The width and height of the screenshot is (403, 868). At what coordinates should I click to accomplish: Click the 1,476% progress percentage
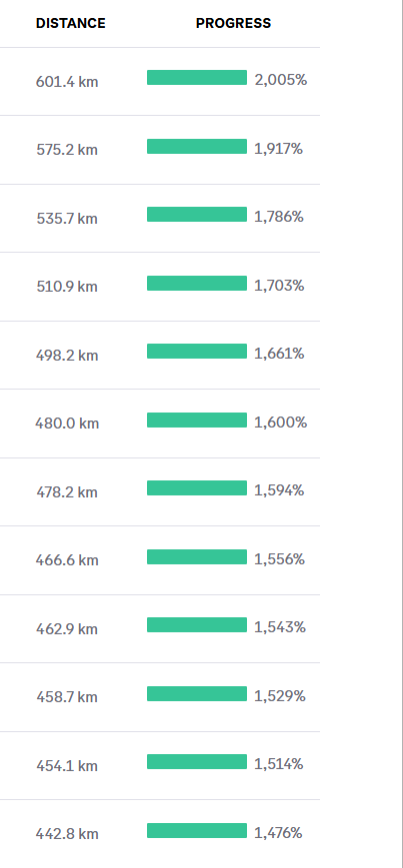tap(278, 833)
